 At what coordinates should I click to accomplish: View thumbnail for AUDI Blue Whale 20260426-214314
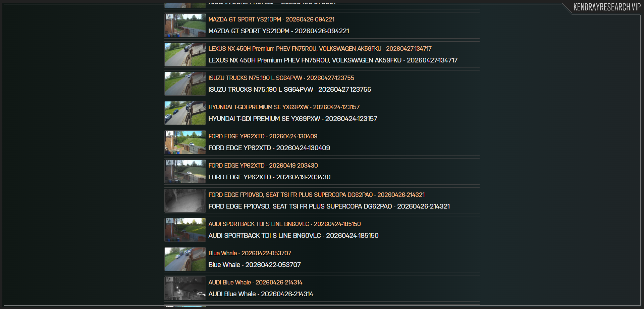185,288
